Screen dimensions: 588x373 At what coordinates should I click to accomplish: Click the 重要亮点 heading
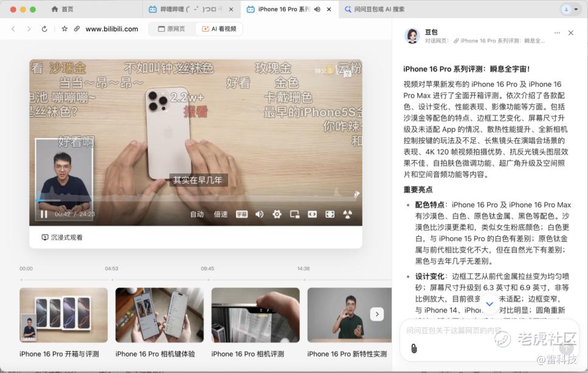click(x=418, y=189)
